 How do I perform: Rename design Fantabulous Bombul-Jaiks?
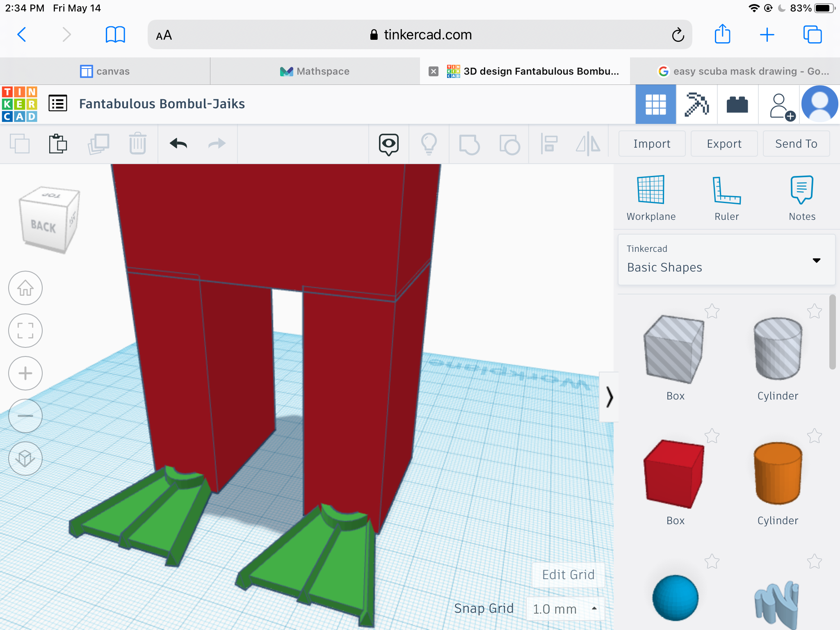pyautogui.click(x=162, y=104)
